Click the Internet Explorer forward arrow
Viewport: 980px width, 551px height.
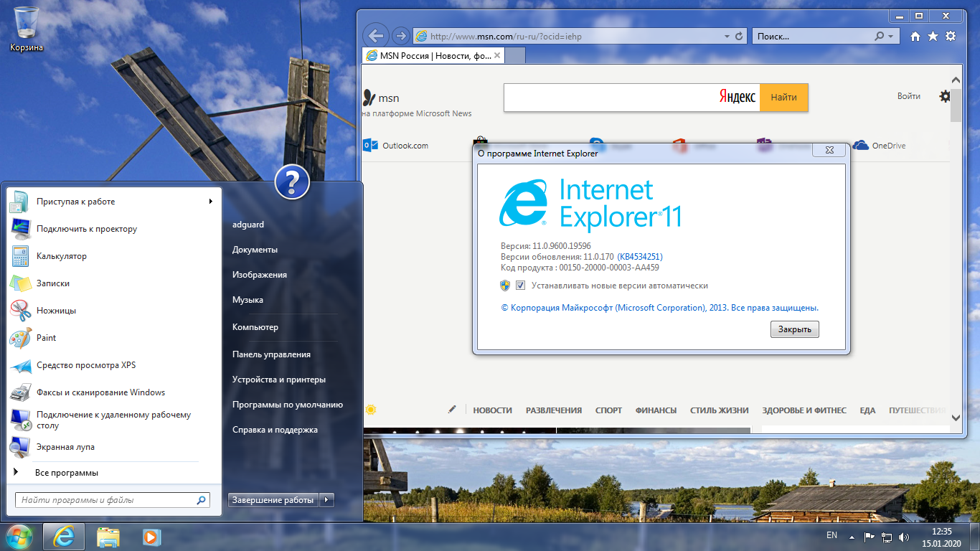pos(401,35)
